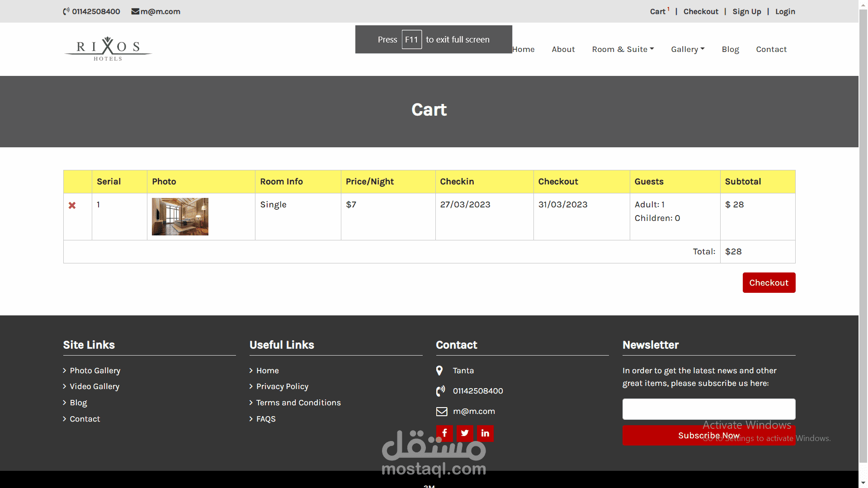Click the phone icon in top bar
The height and width of the screenshot is (488, 868).
pyautogui.click(x=66, y=11)
